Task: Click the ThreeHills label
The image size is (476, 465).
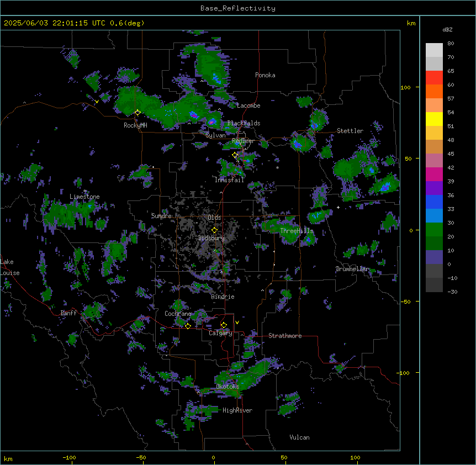Action: click(x=297, y=231)
